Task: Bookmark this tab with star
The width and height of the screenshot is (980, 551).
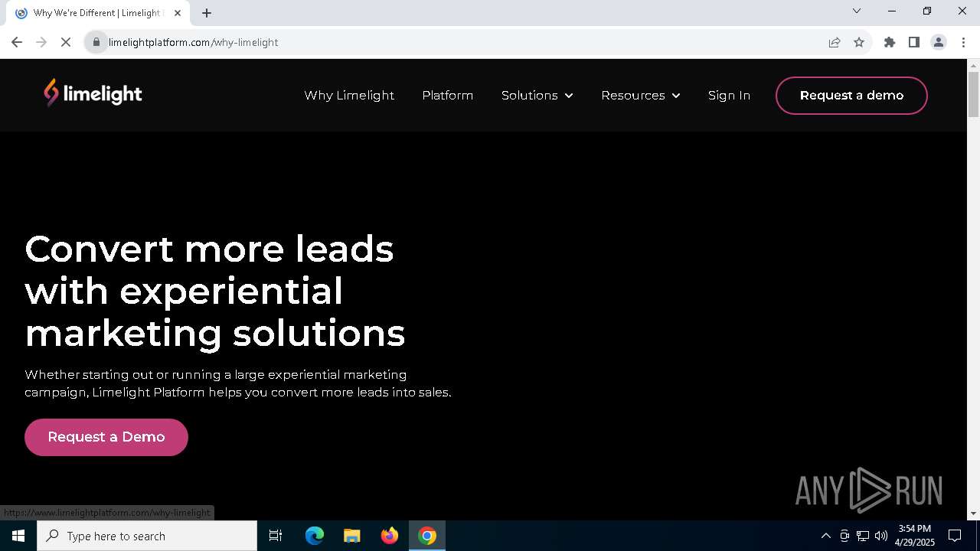Action: [x=859, y=42]
